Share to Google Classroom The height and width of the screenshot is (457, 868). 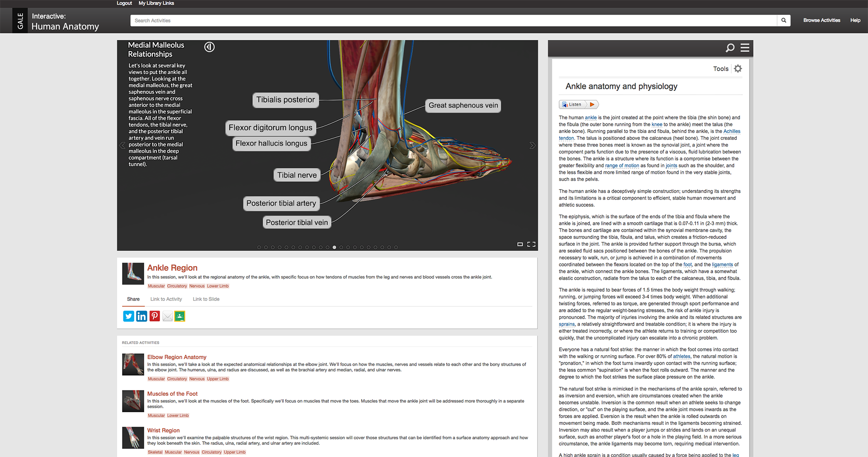179,316
